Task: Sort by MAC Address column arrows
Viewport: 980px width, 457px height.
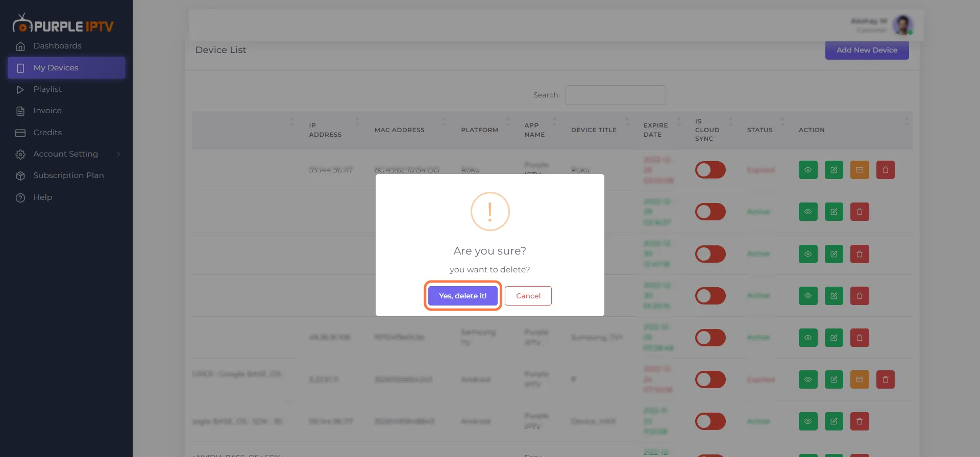Action: [445, 122]
